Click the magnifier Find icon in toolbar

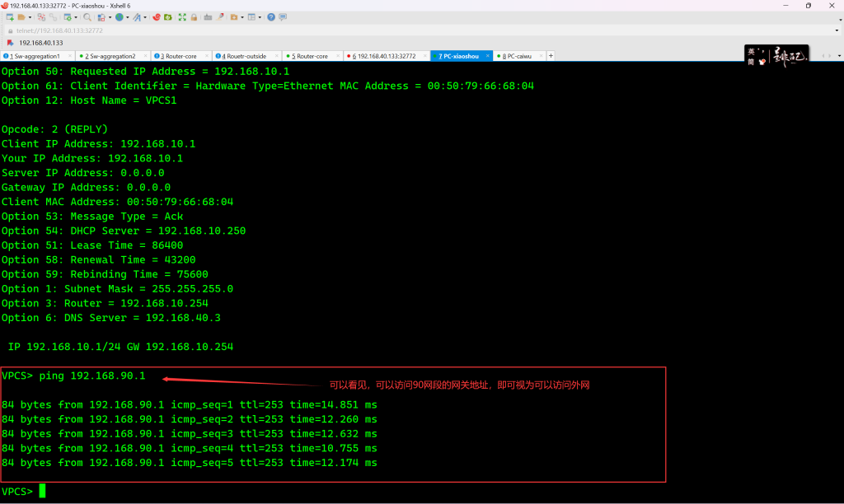[x=87, y=17]
